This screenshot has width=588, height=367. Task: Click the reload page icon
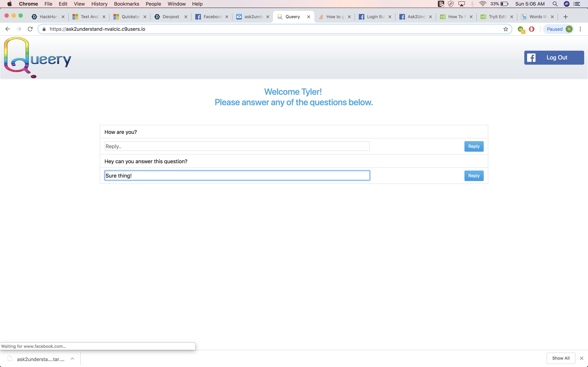[x=30, y=29]
